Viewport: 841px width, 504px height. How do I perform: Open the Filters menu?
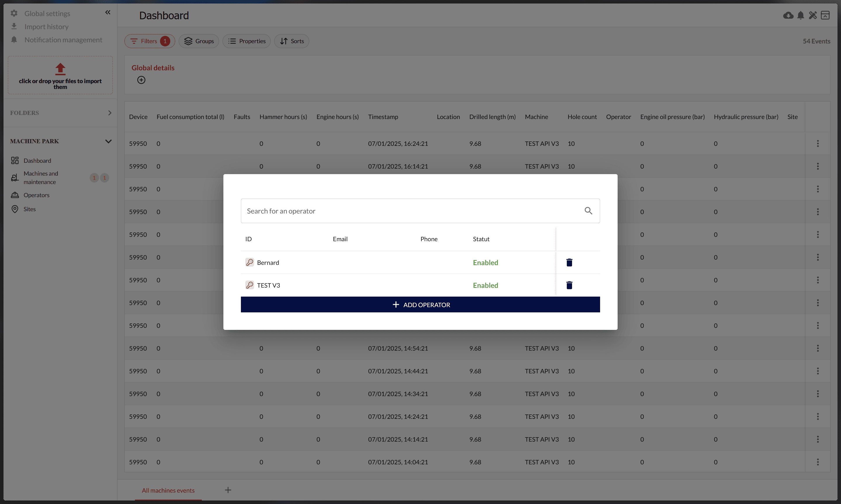click(149, 41)
